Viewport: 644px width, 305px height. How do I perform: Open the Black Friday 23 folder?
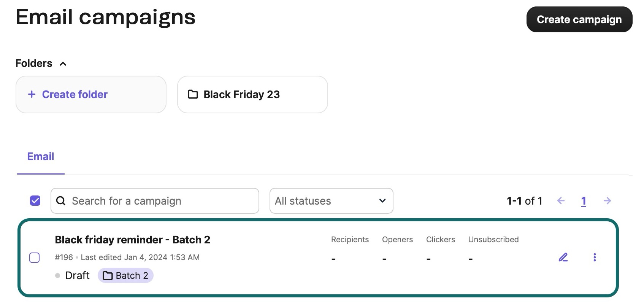(252, 94)
